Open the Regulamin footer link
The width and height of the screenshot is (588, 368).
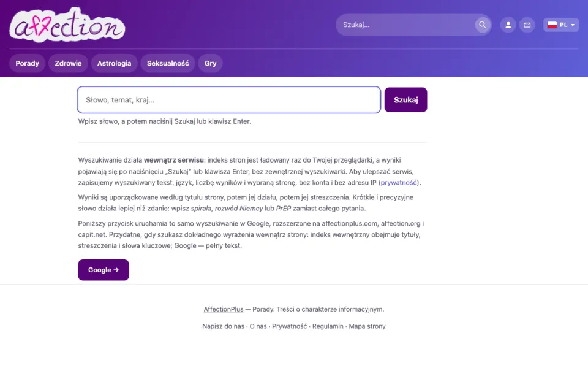(x=328, y=326)
